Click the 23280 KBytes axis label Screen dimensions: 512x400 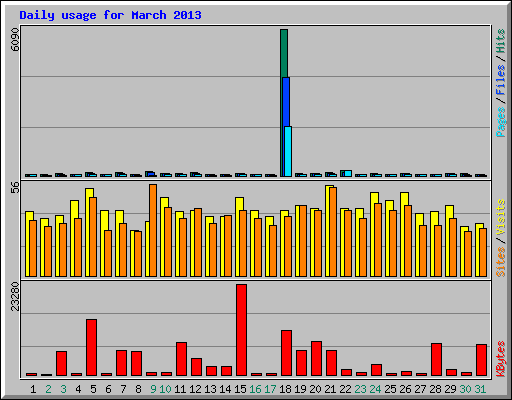tap(15, 296)
